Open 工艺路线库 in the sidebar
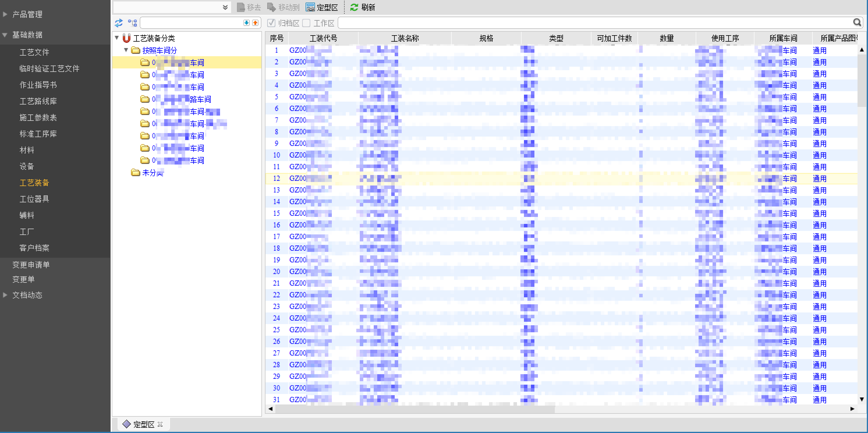Screen dimensions: 868x433 tap(38, 101)
